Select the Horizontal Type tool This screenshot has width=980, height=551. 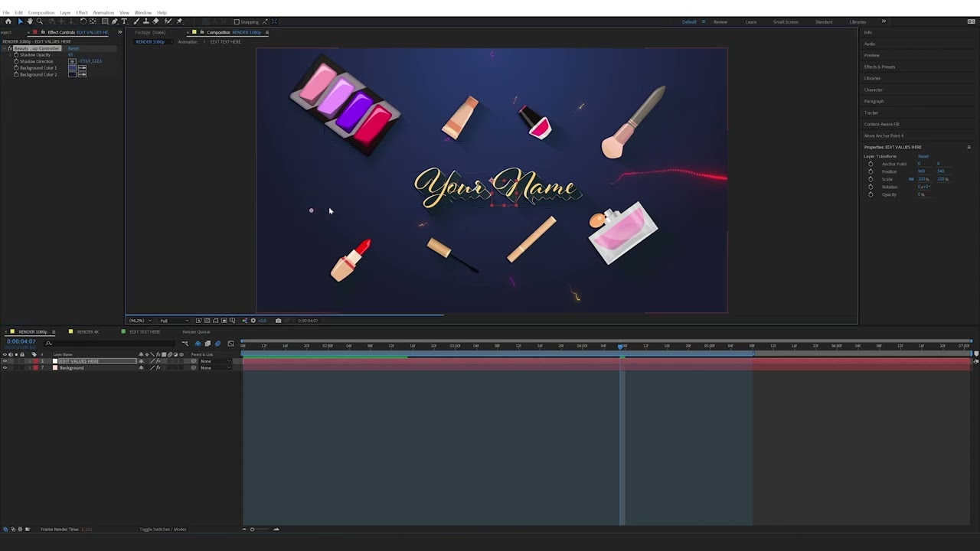coord(124,21)
